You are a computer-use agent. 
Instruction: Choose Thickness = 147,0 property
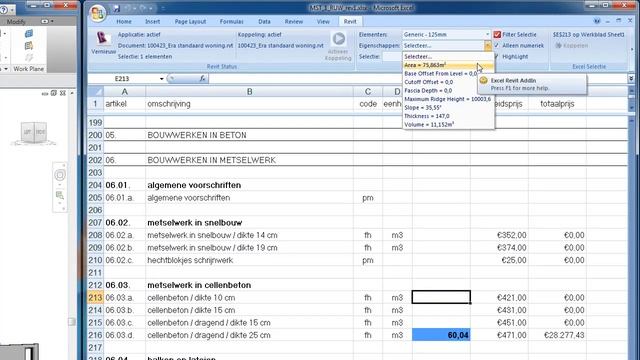click(448, 116)
